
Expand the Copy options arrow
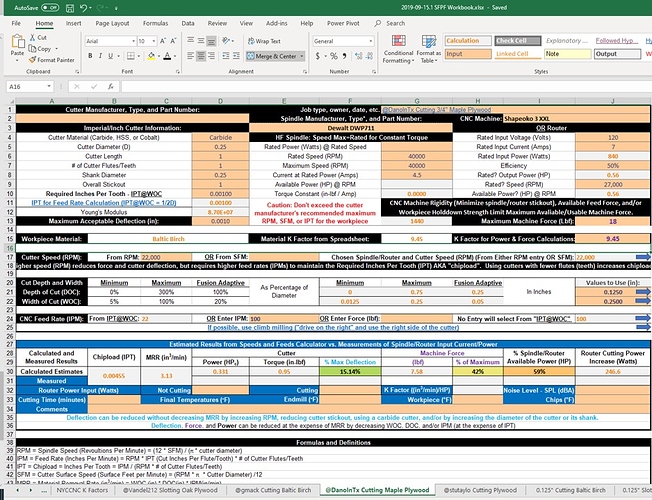pyautogui.click(x=57, y=49)
